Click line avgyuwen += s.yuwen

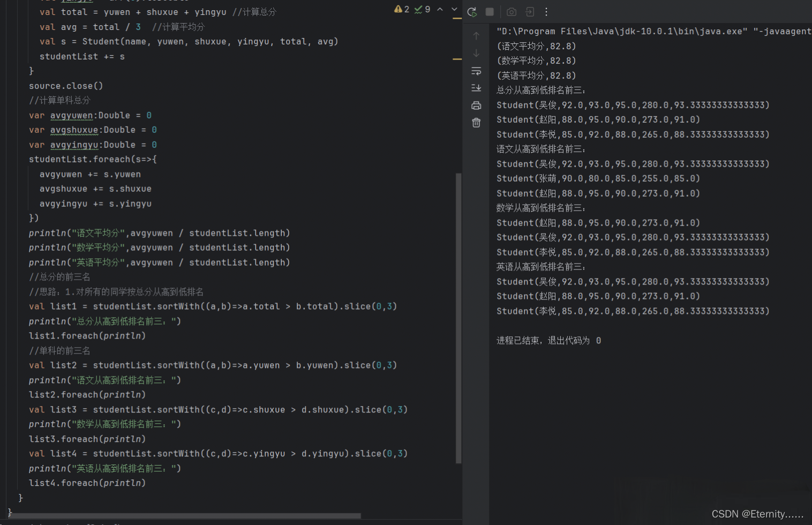tap(90, 174)
